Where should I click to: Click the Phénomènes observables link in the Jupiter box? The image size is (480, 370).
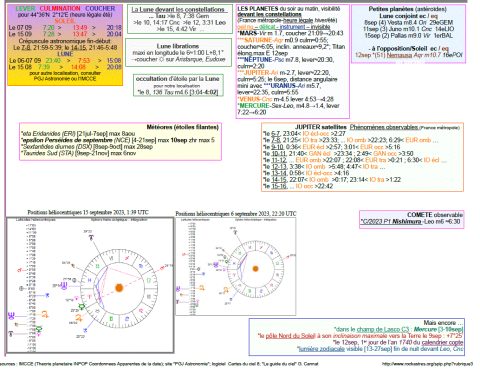(384, 127)
